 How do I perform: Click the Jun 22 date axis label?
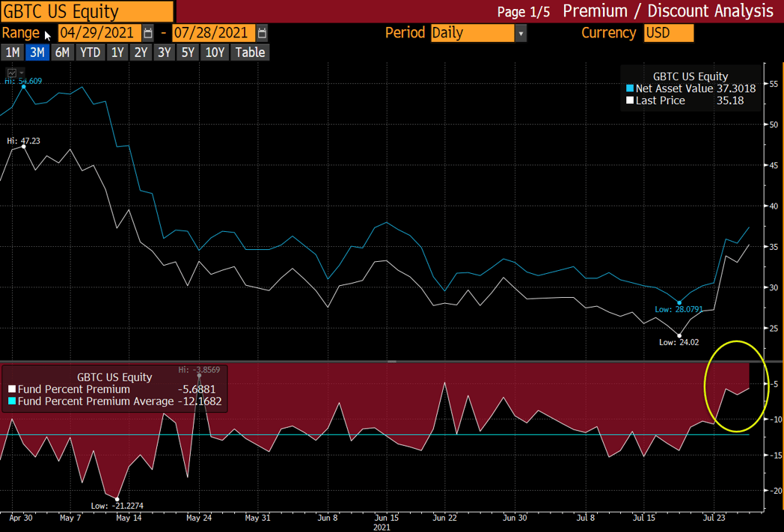[445, 518]
